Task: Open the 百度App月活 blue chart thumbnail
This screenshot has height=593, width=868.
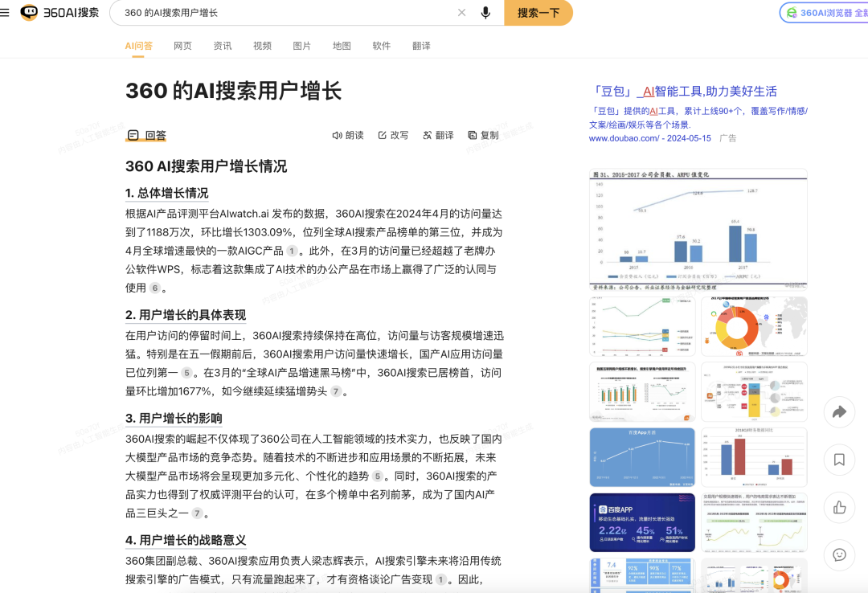Action: (x=642, y=457)
